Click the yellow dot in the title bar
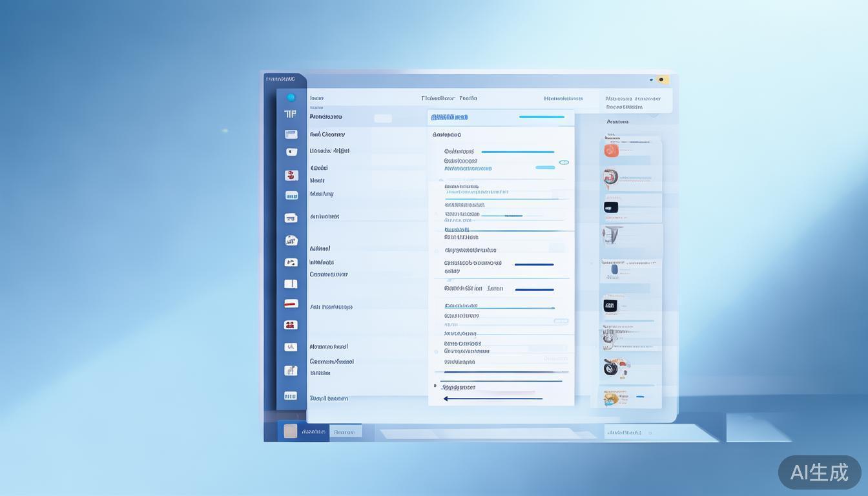 click(x=661, y=80)
